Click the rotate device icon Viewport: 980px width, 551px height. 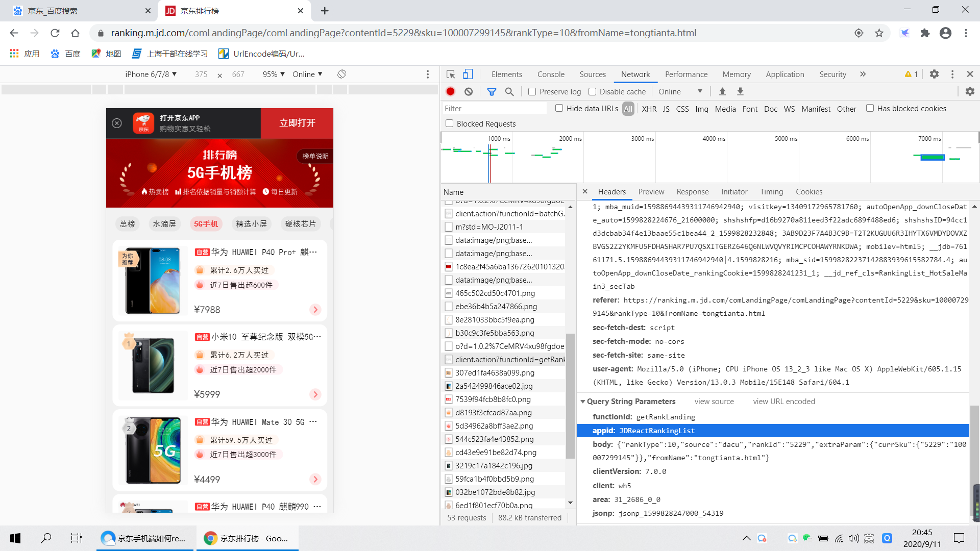[x=342, y=74]
